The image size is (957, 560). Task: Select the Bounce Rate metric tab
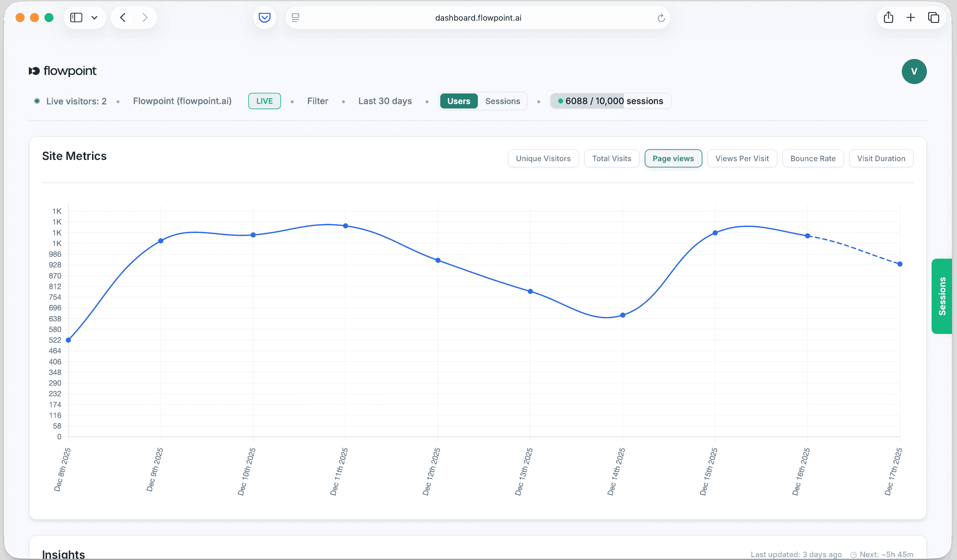(813, 158)
